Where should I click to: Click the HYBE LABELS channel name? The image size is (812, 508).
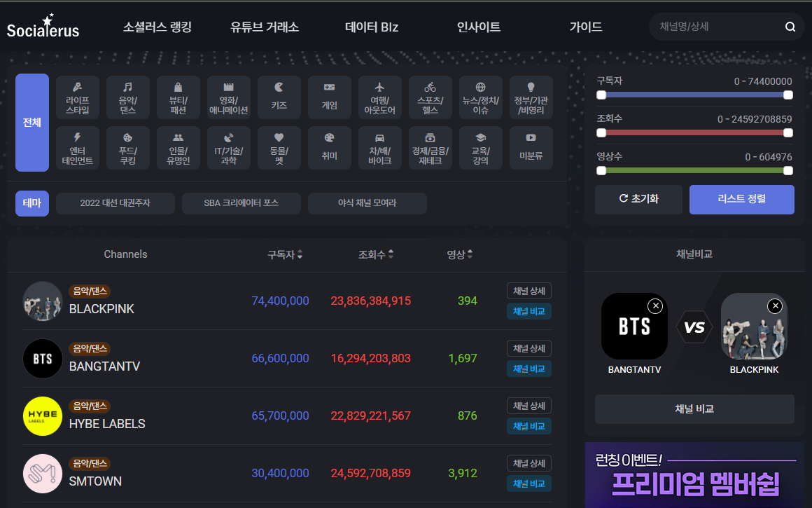pyautogui.click(x=107, y=424)
